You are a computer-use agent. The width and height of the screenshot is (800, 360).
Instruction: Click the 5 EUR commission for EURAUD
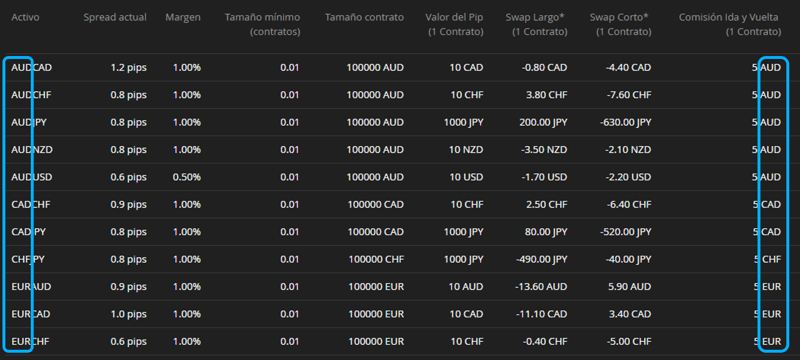[x=767, y=287]
